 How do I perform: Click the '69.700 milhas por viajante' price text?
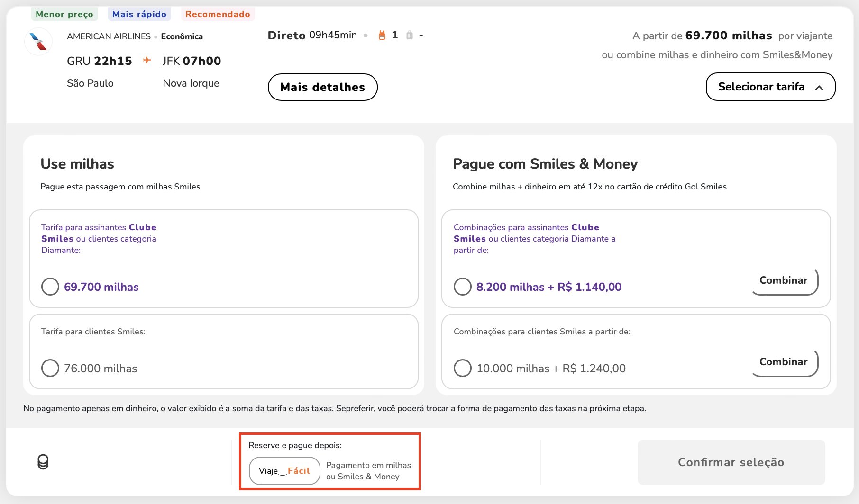click(759, 36)
